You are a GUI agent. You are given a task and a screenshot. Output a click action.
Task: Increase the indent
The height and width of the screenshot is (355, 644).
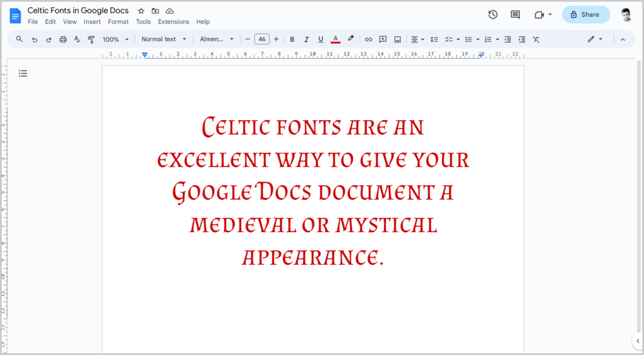pyautogui.click(x=522, y=39)
